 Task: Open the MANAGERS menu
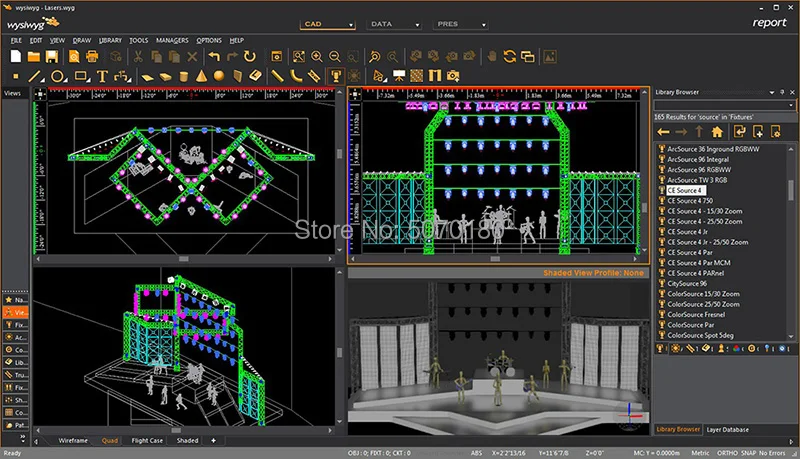pos(172,40)
